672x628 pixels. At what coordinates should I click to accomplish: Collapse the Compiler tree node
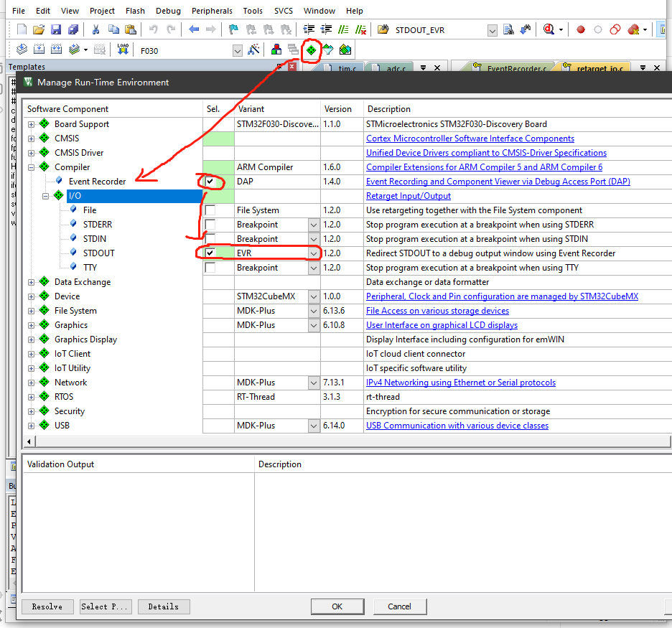click(x=32, y=167)
